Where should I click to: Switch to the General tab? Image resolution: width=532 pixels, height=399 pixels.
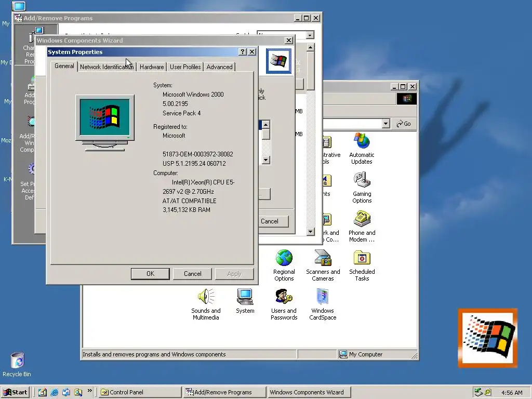pyautogui.click(x=64, y=66)
